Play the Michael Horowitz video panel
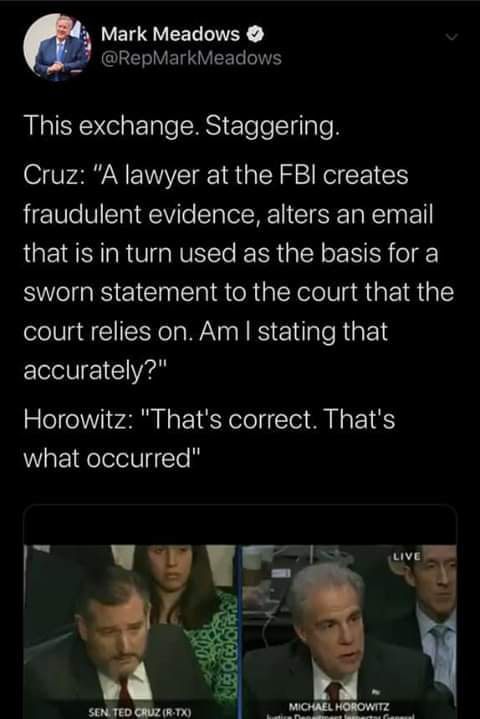 (x=349, y=631)
